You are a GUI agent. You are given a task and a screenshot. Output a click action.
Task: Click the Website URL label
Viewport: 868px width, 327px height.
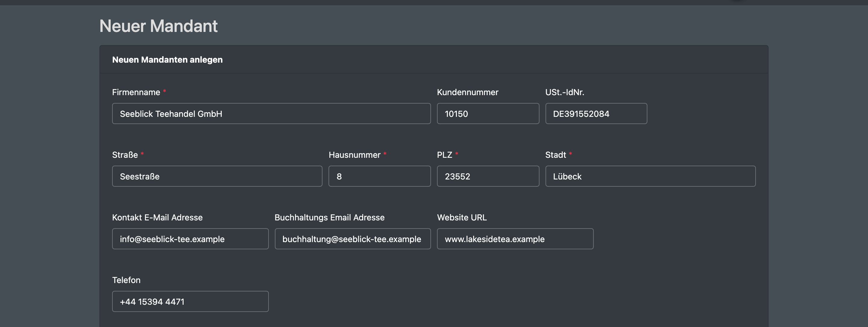point(462,218)
